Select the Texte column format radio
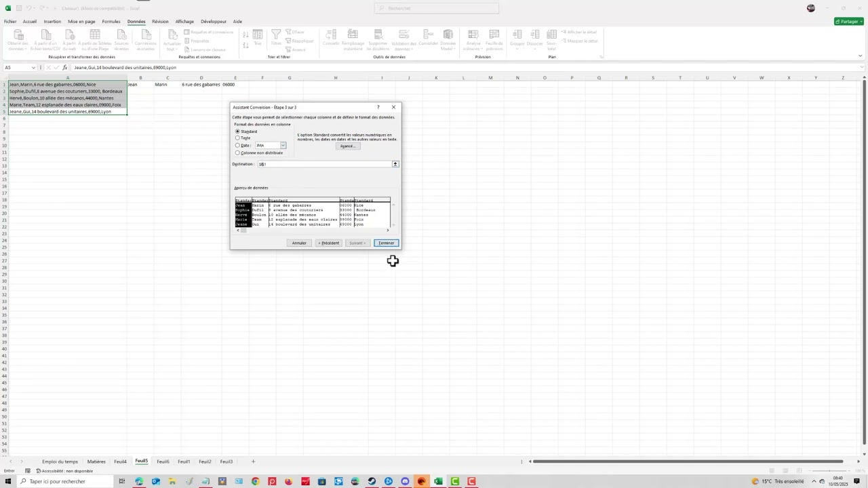868x488 pixels. click(237, 138)
